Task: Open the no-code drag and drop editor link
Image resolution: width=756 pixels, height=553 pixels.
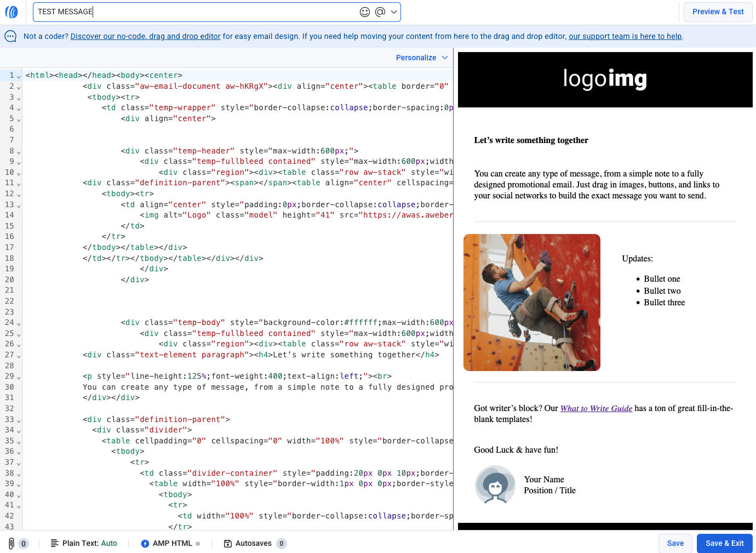Action: pyautogui.click(x=145, y=37)
